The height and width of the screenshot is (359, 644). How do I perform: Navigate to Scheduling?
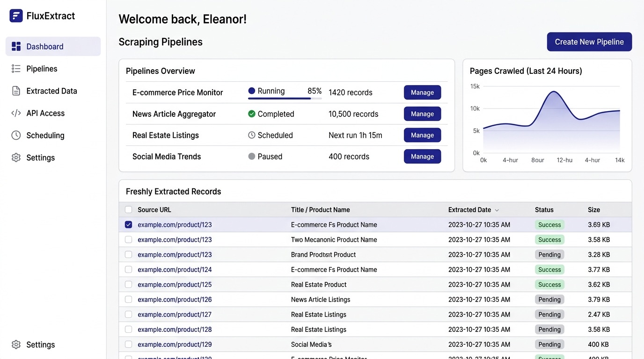coord(53,136)
